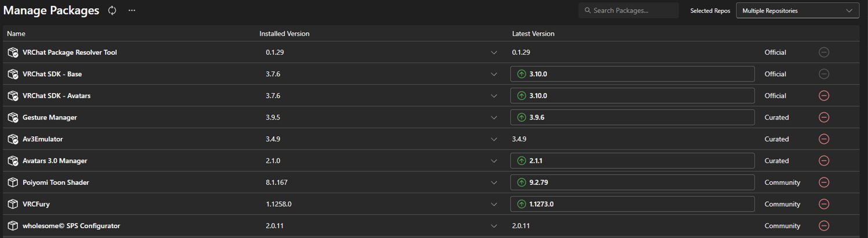Open the Selected Repos dropdown
Image resolution: width=868 pixels, height=238 pixels.
pyautogui.click(x=797, y=10)
